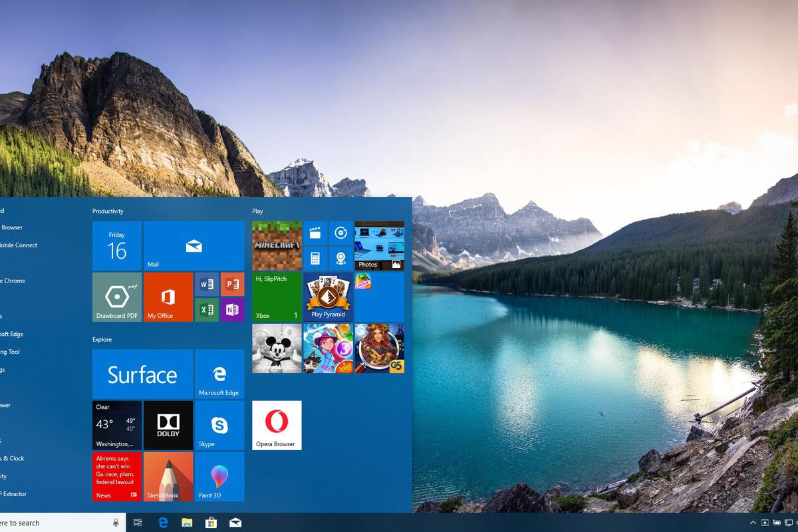Open Microsoft Edge from the taskbar
Viewport: 798px width, 532px height.
tap(163, 523)
